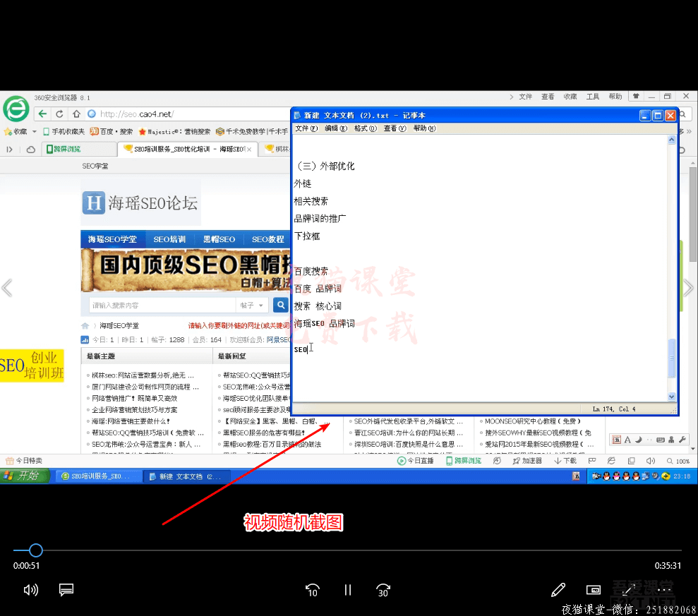Click the Windows 开始 Start button

(25, 476)
